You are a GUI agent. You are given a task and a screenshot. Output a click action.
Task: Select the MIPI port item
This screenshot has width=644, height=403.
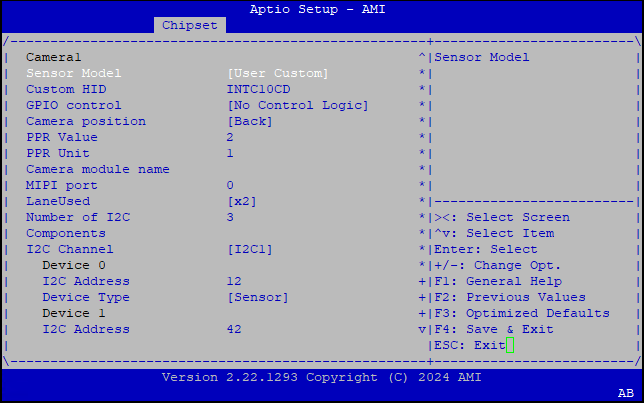pos(62,185)
